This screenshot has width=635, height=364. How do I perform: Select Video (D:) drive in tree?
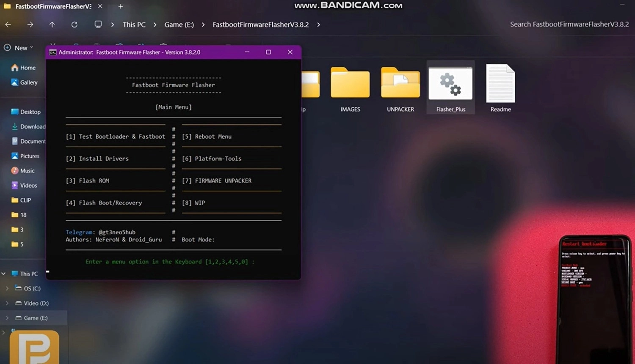click(x=32, y=303)
